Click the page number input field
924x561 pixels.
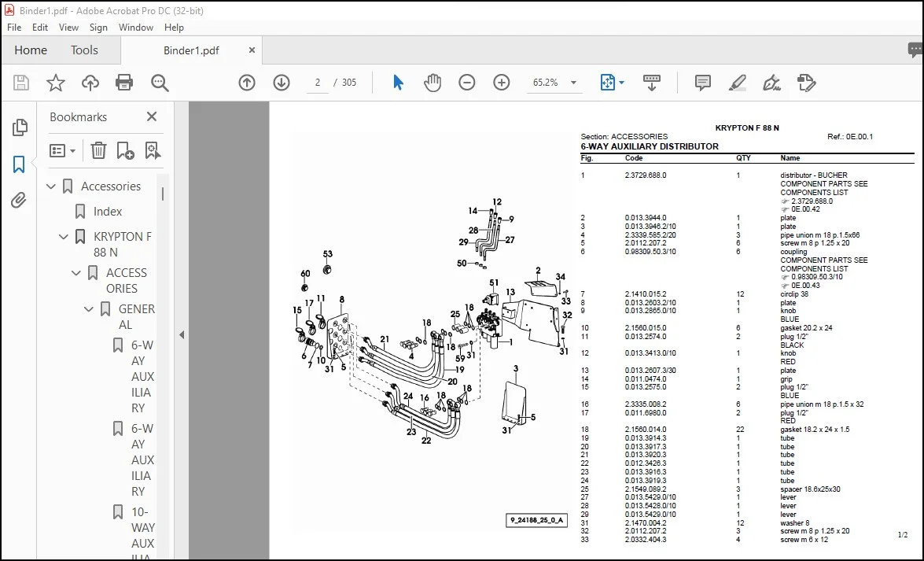point(318,83)
